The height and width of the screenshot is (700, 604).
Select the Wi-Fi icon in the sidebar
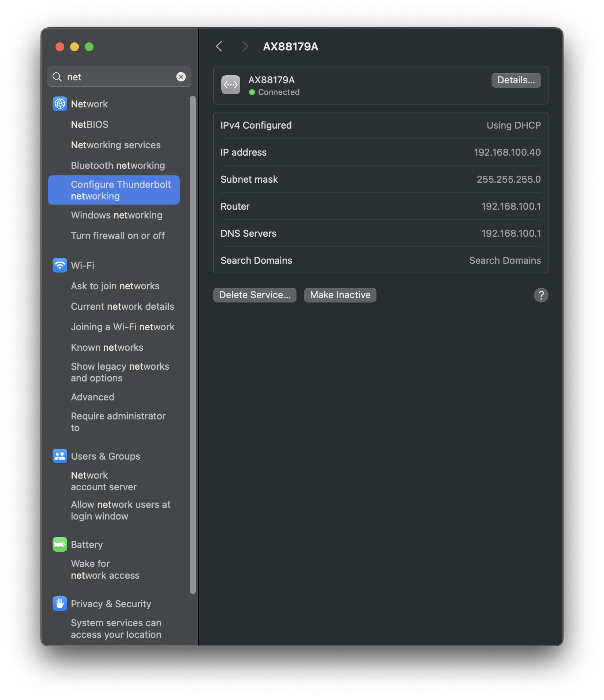60,265
